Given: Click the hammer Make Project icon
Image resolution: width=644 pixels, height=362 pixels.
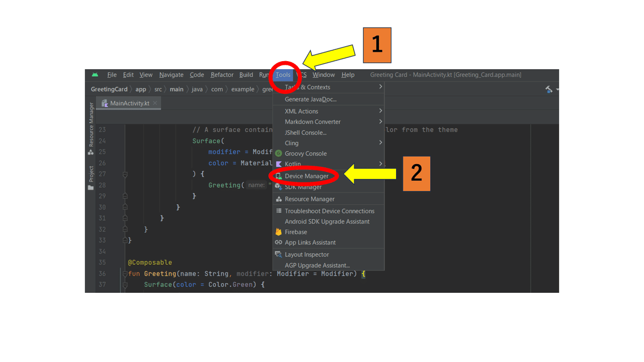Looking at the screenshot, I should click(548, 90).
